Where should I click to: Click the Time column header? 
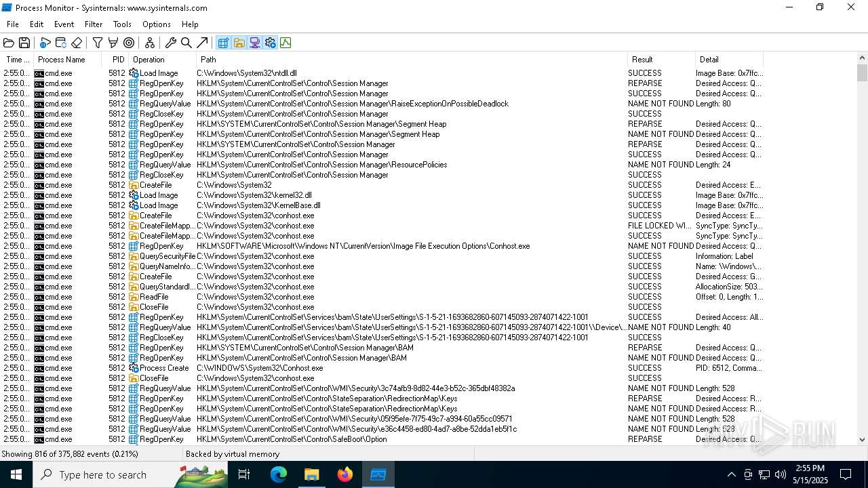click(x=17, y=60)
